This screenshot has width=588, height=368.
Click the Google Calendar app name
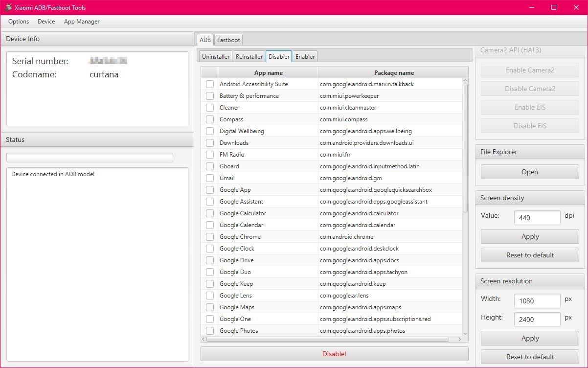click(241, 225)
